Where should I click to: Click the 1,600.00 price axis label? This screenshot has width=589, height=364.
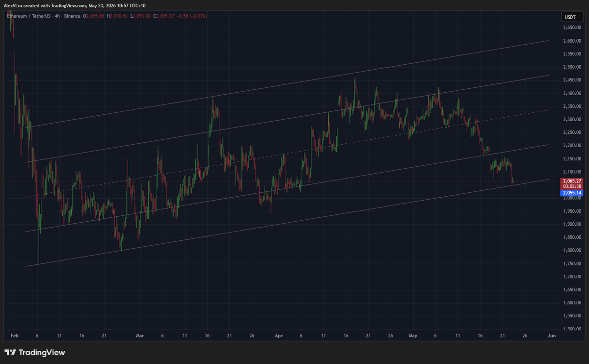pyautogui.click(x=572, y=303)
